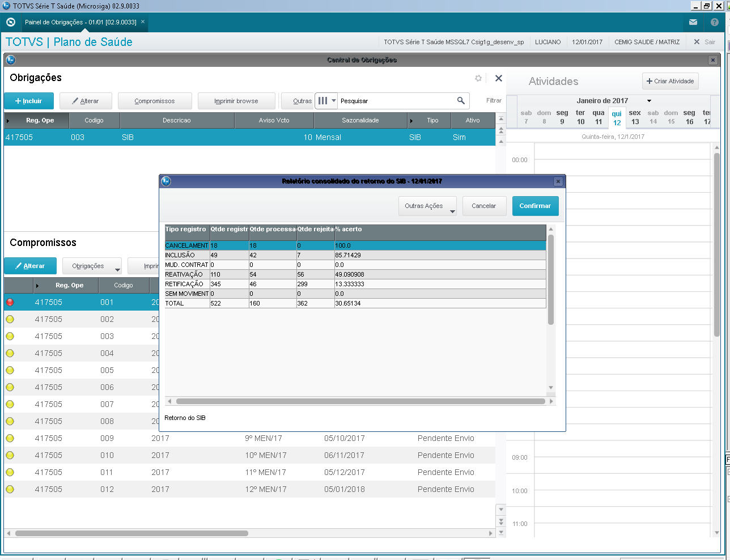Click Criar Atividade button
Viewport: 730px width, 560px height.
pyautogui.click(x=670, y=81)
